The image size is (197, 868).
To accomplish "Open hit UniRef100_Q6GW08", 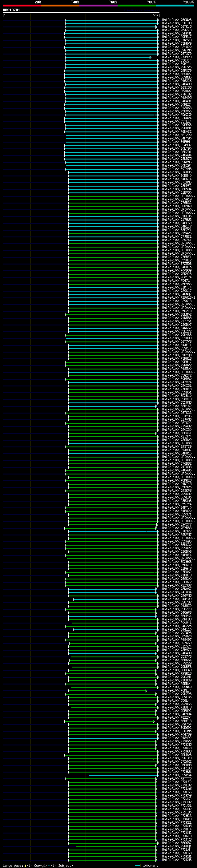I will point(177,20).
